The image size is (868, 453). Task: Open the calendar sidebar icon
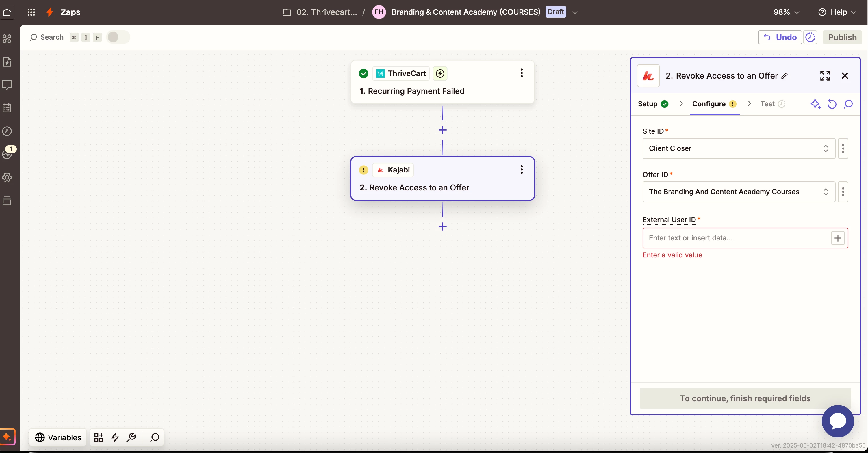[7, 108]
